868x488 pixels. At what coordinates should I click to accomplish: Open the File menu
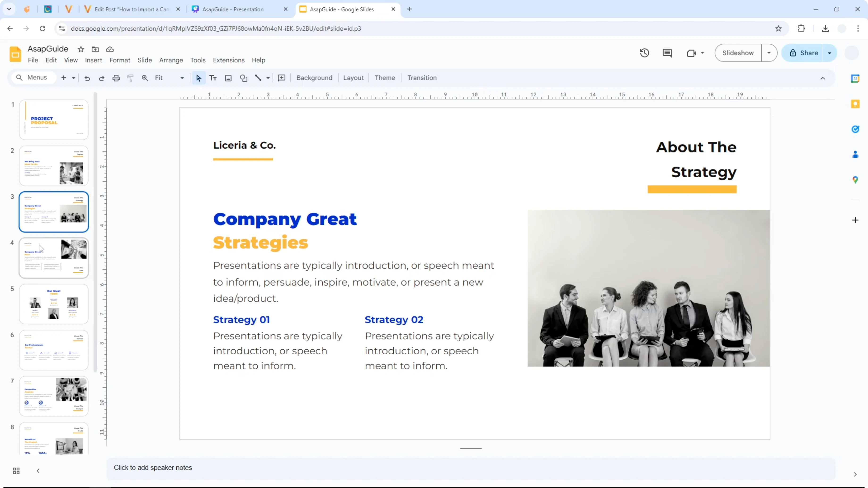(33, 60)
